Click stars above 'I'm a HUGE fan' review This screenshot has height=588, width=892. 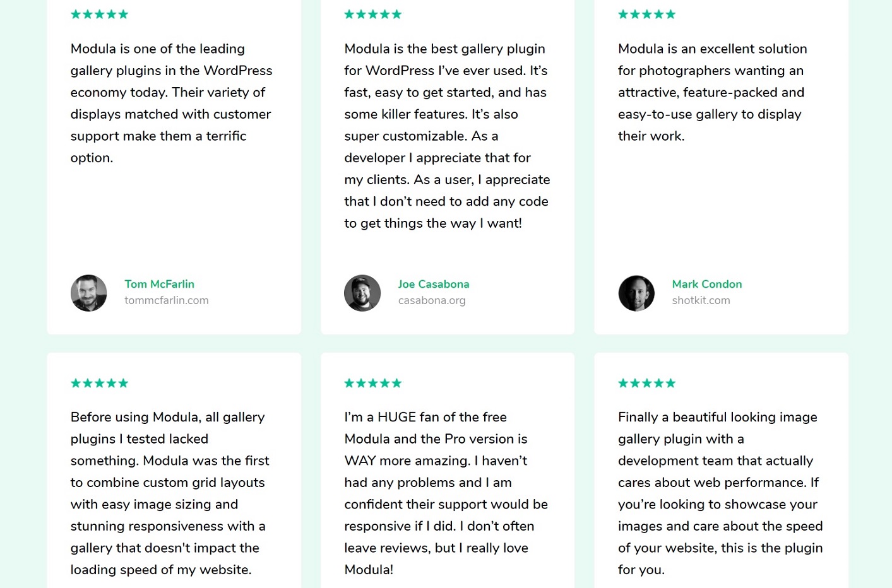(372, 383)
